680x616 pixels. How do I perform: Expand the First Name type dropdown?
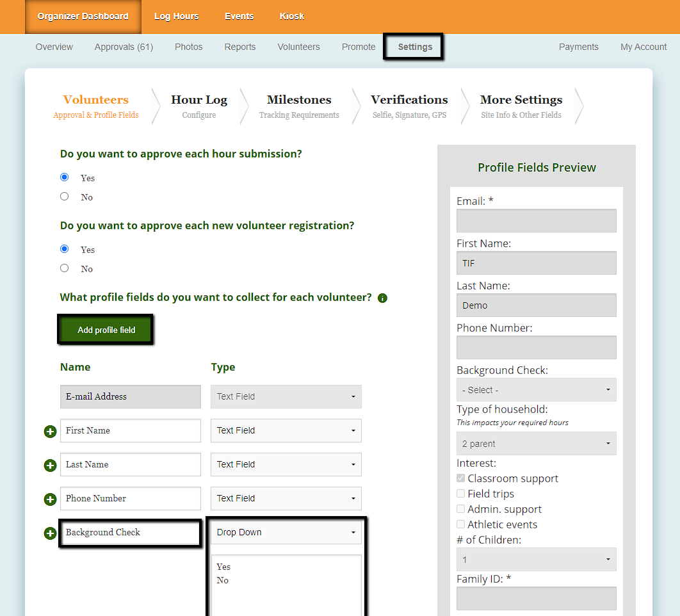click(286, 430)
